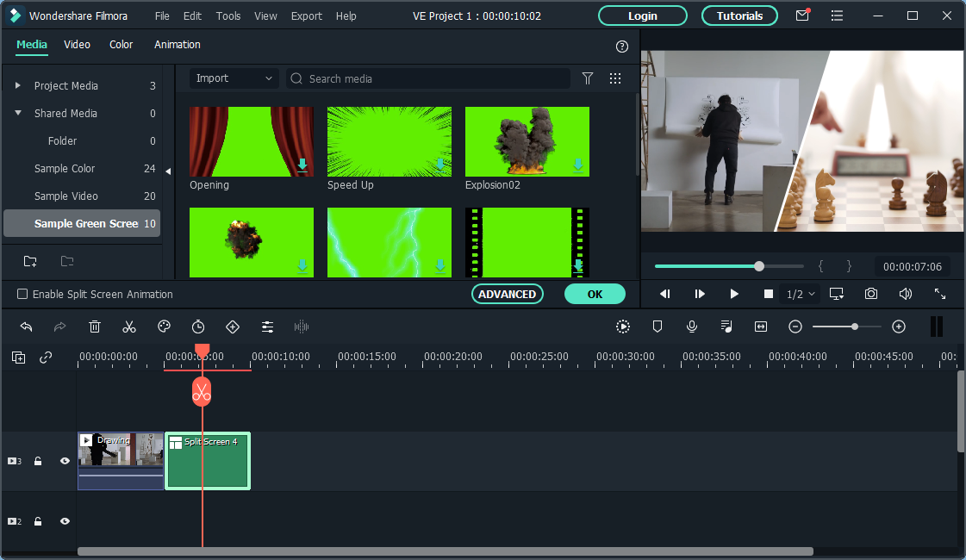Play the preview
The image size is (966, 560).
pos(733,294)
